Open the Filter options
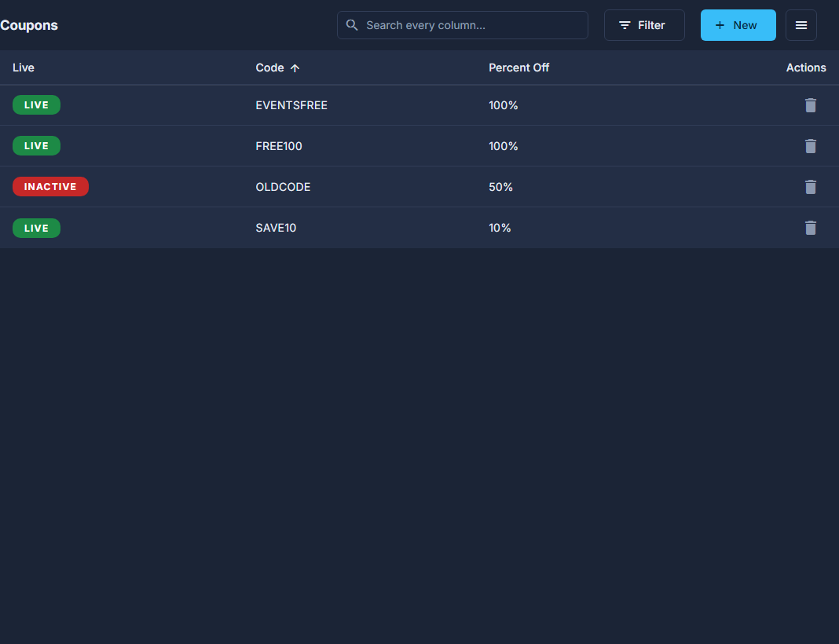The height and width of the screenshot is (644, 839). tap(643, 25)
